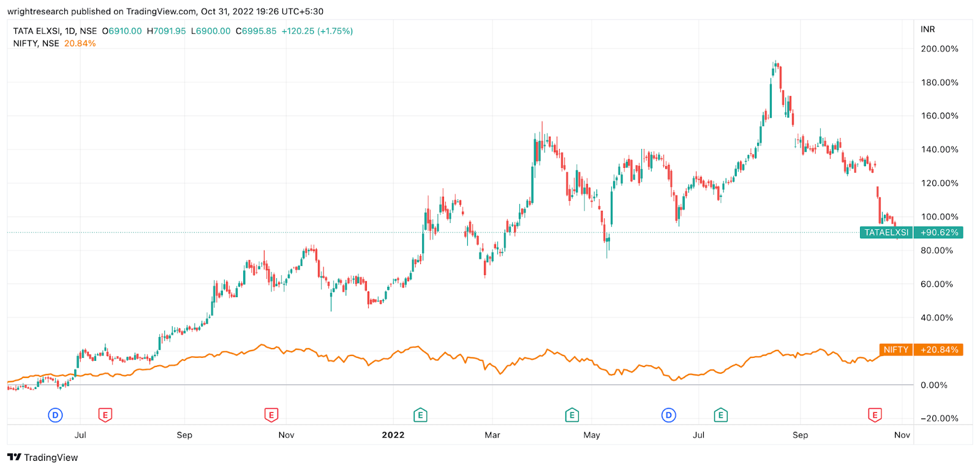Click the NIFTY legend value 20.84%
Screen dimensions: 980x470
80,44
